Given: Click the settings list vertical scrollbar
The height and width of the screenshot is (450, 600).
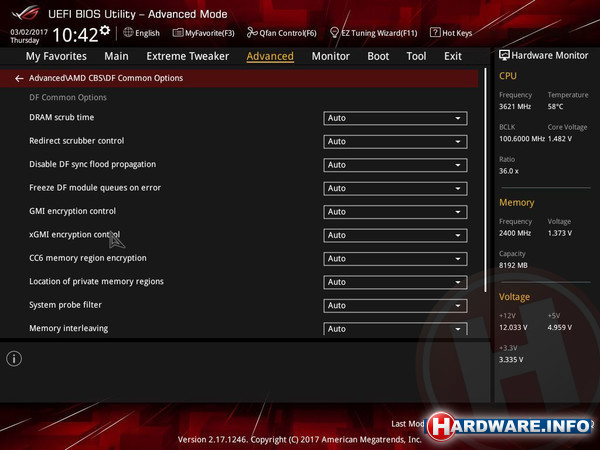Looking at the screenshot, I should point(485,180).
